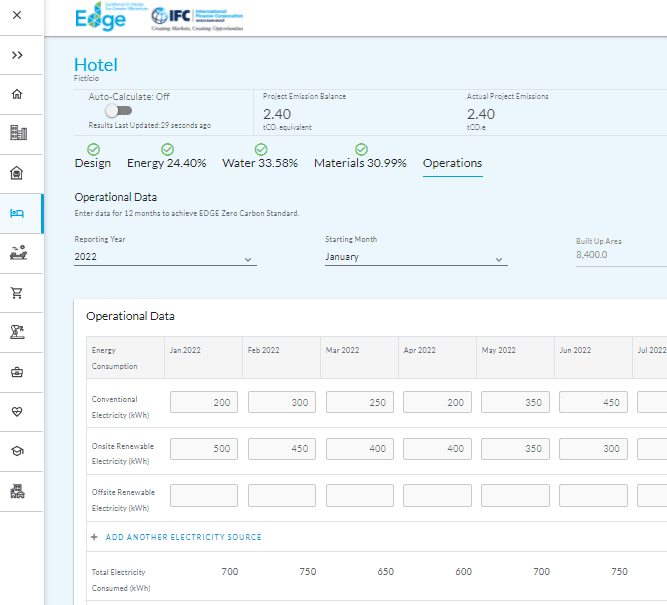Switch to the Energy 24.40% tab

click(166, 163)
